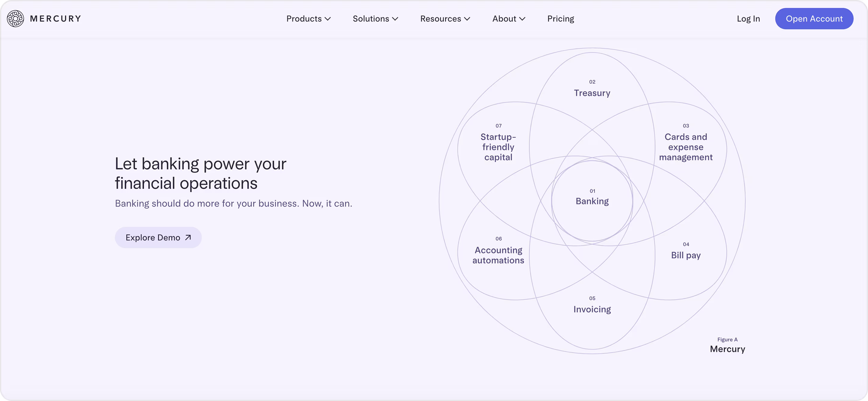868x401 pixels.
Task: Go to the Pricing page
Action: click(x=561, y=19)
